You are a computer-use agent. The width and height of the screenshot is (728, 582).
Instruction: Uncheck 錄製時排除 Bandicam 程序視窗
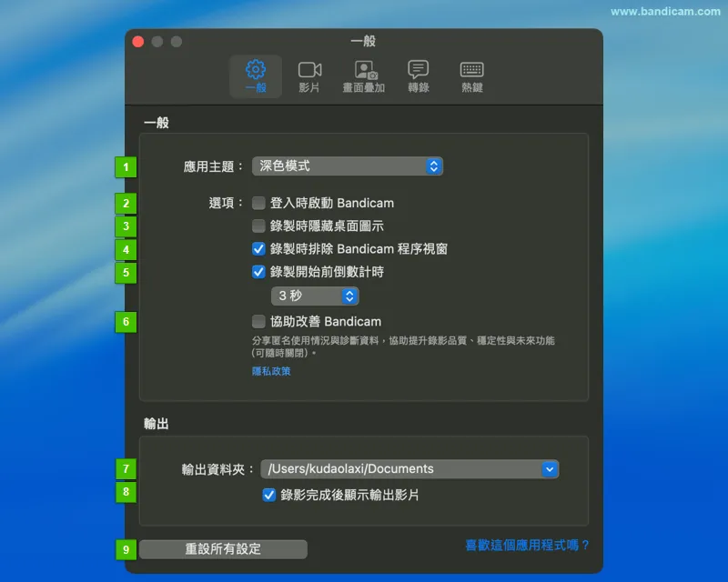(x=258, y=249)
